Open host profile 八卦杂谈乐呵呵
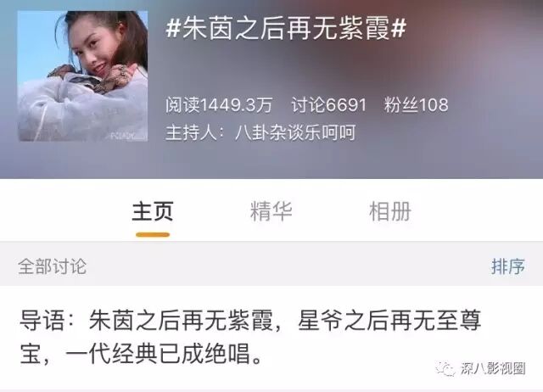This screenshot has width=543, height=392. tap(295, 132)
